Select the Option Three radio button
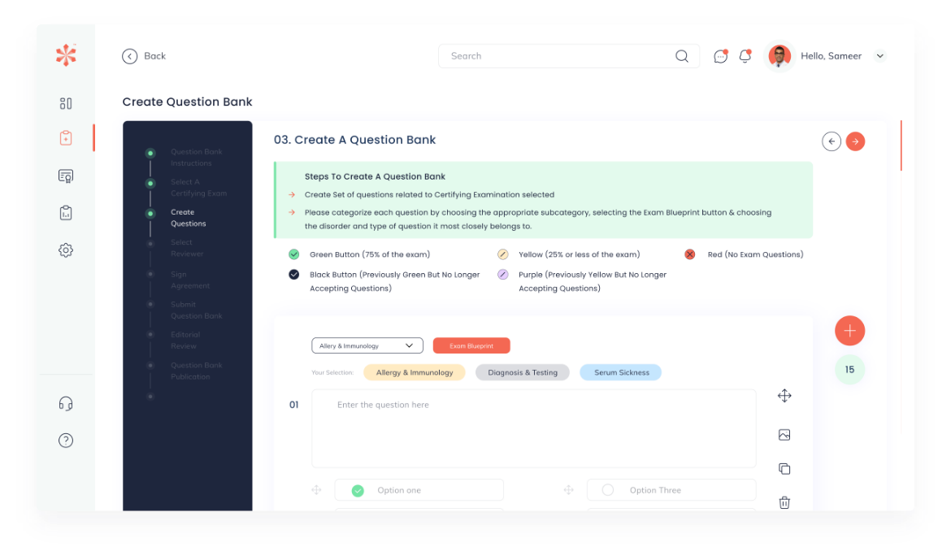The width and height of the screenshot is (951, 560). pos(608,490)
